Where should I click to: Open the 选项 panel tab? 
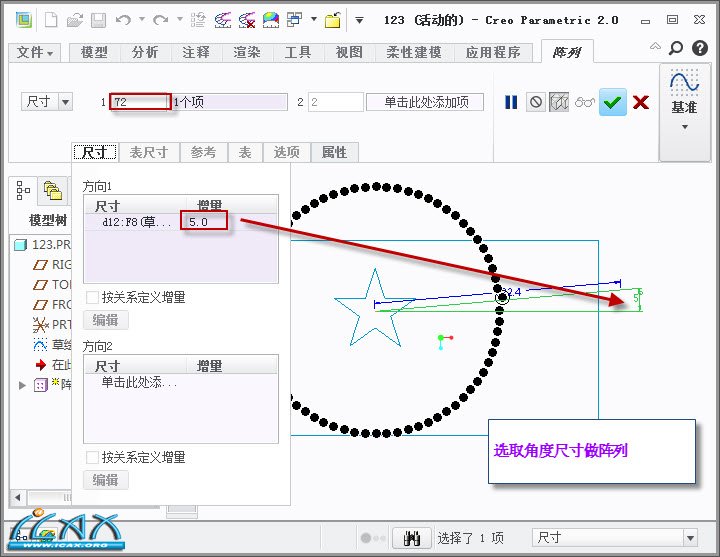(x=287, y=152)
